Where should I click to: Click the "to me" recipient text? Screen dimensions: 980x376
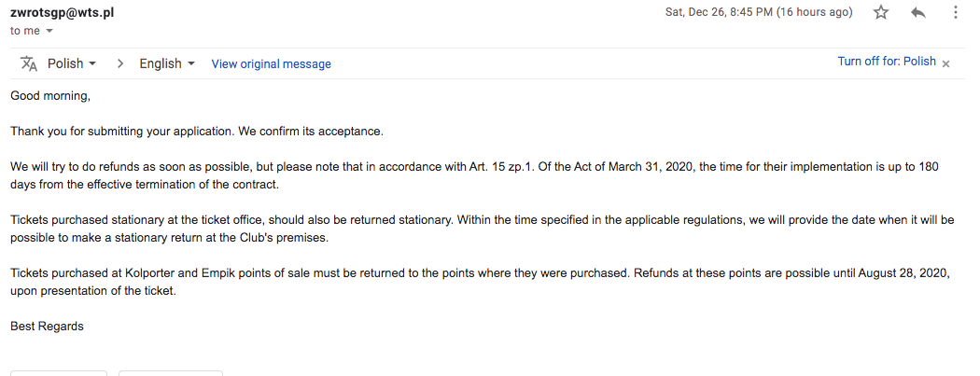point(25,30)
